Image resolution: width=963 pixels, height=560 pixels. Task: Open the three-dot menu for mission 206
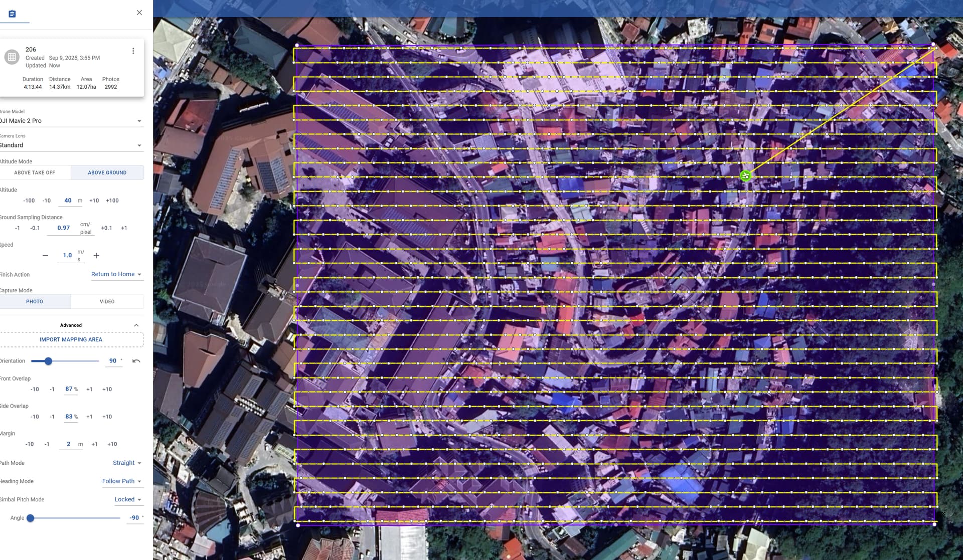[133, 51]
